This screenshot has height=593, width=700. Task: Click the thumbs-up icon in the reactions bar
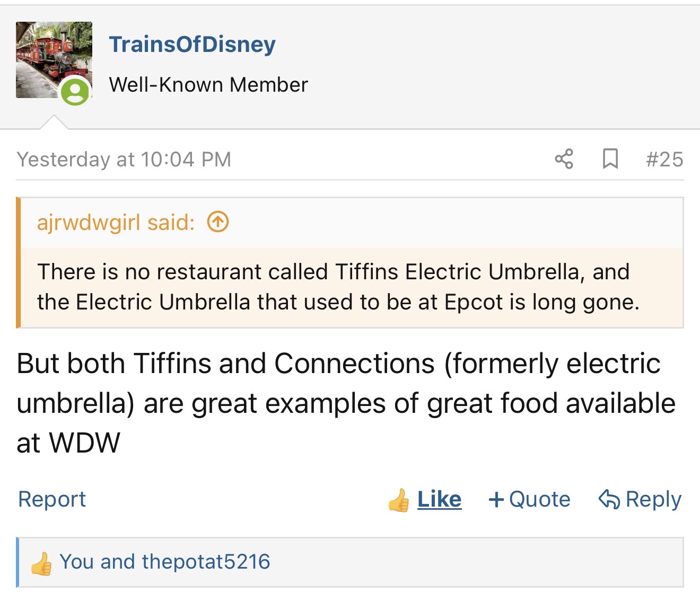[41, 563]
